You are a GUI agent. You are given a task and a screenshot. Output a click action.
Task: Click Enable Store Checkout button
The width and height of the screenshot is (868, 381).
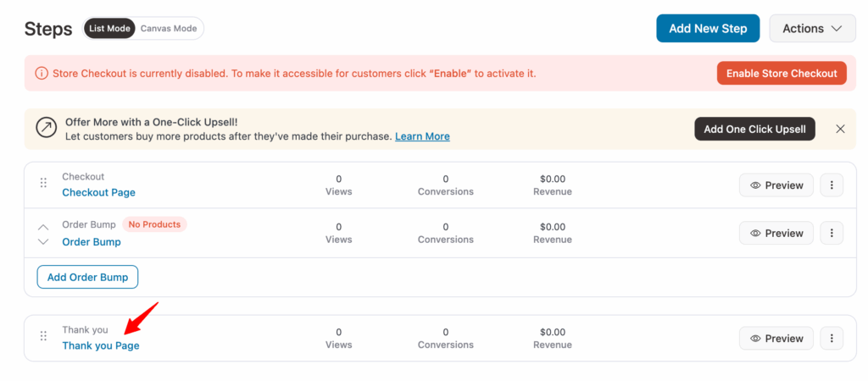(782, 74)
